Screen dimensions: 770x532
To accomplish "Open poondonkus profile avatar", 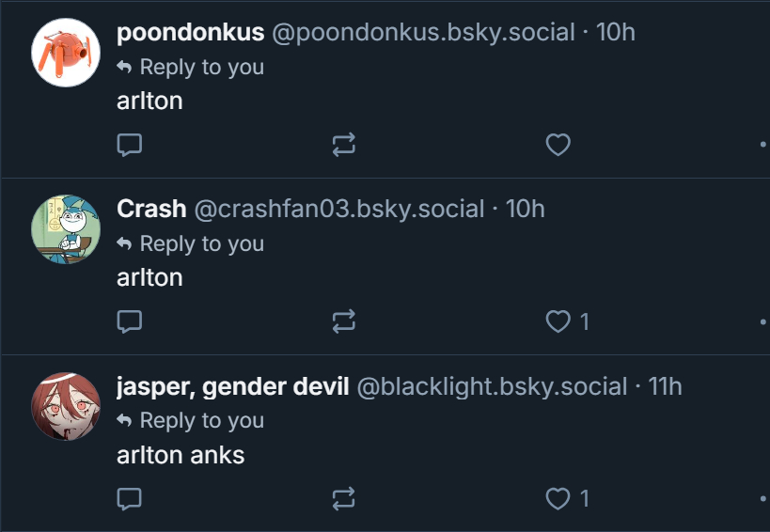I will click(x=66, y=52).
